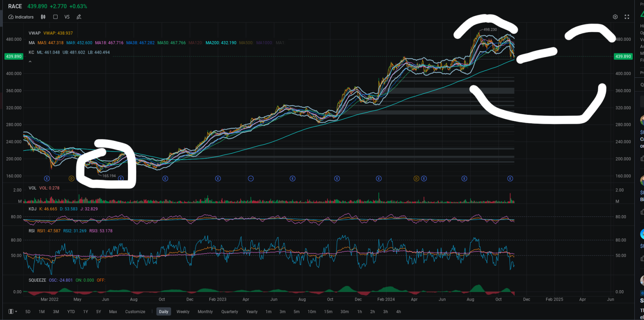Switch to 5m interval

click(297, 312)
